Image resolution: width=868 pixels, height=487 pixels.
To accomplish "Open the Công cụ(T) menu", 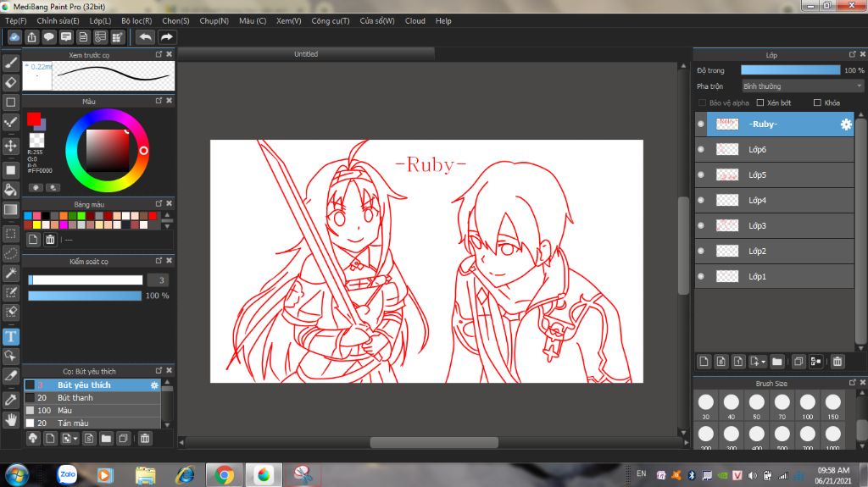I will click(331, 21).
